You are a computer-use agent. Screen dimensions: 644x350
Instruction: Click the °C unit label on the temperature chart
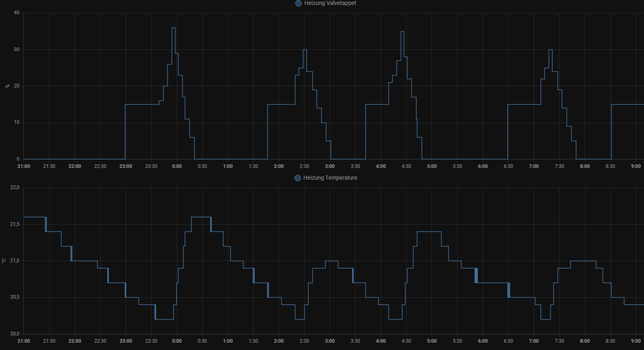click(4, 260)
